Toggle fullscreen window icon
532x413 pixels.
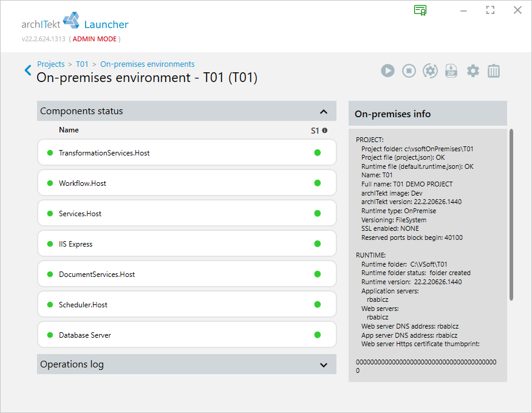pyautogui.click(x=490, y=10)
